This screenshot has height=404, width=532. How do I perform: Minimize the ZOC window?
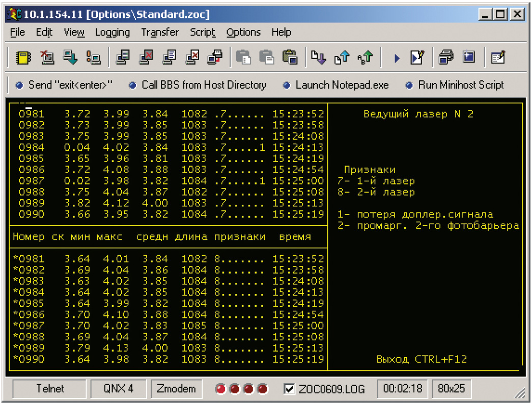click(x=486, y=14)
